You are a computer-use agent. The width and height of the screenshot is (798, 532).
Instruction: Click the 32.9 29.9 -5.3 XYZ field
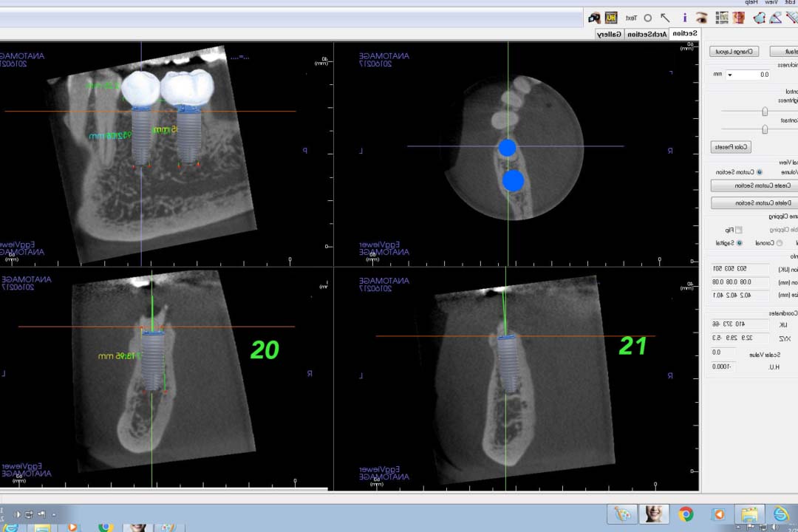click(740, 338)
